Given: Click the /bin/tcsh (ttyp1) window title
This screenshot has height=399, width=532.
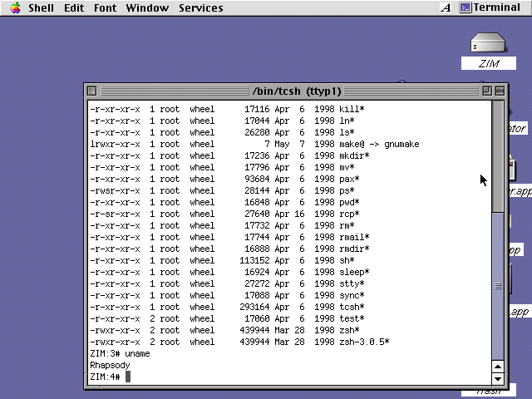Looking at the screenshot, I should point(297,91).
